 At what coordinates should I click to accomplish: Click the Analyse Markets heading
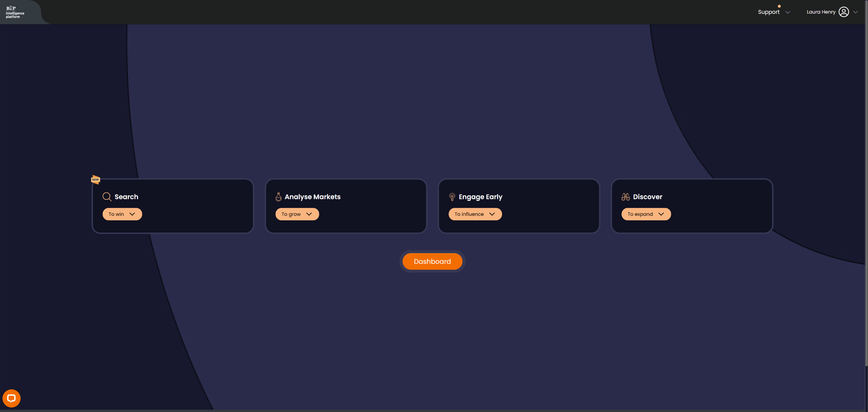tap(313, 197)
